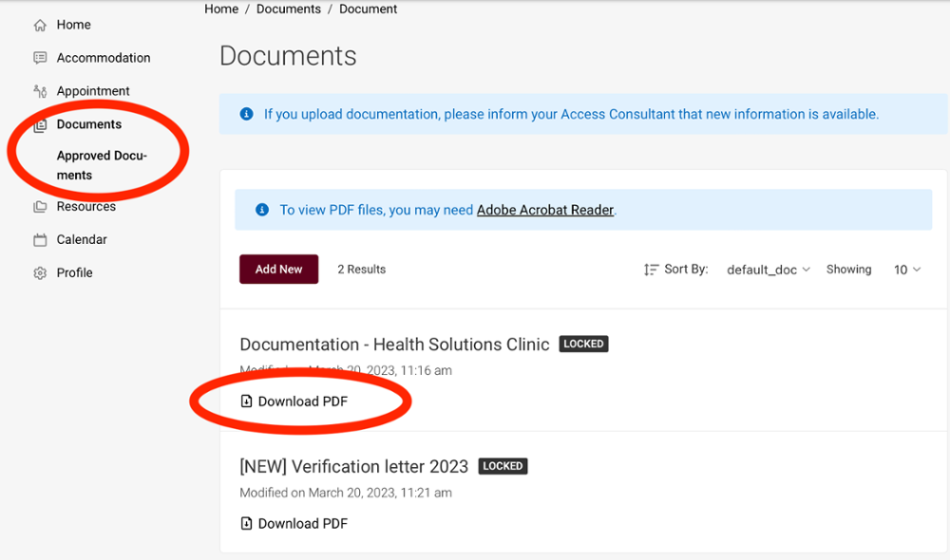Open the default_doc sort dropdown
Viewport: 950px width, 560px height.
pos(768,269)
